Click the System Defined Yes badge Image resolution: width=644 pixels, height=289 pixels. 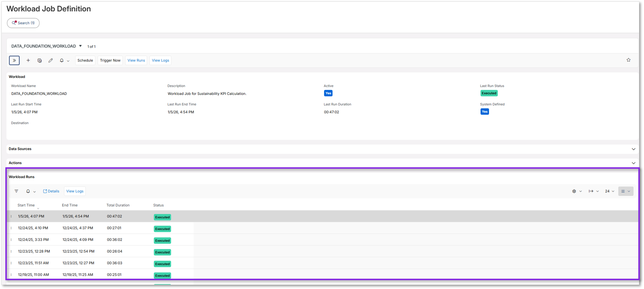[x=484, y=112]
